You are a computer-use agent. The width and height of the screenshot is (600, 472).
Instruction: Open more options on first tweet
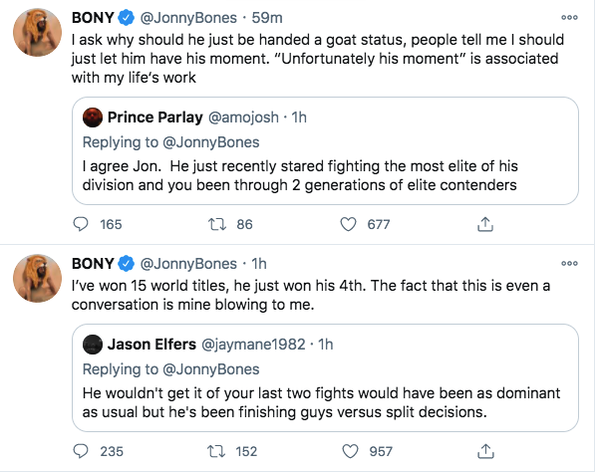click(x=569, y=18)
